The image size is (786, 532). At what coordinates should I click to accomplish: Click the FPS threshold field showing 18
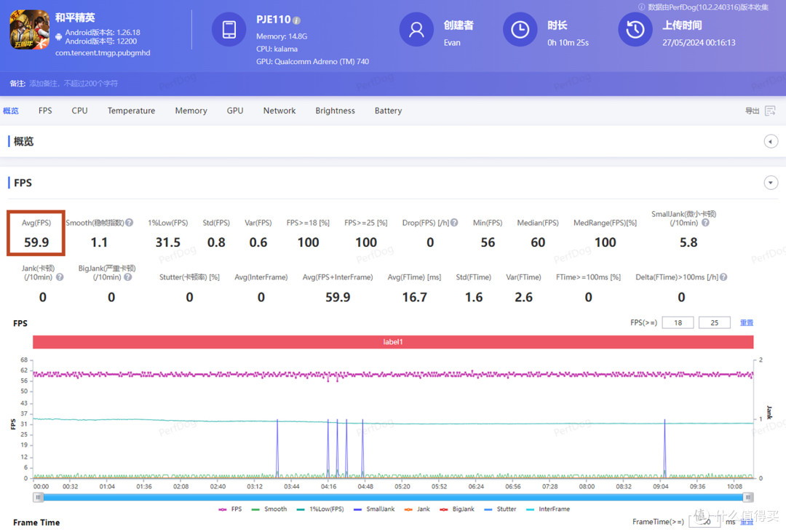(x=678, y=322)
